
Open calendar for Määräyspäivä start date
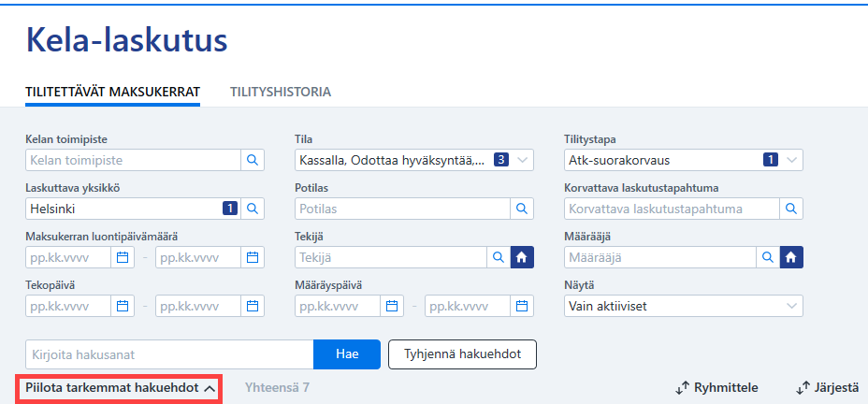[392, 306]
